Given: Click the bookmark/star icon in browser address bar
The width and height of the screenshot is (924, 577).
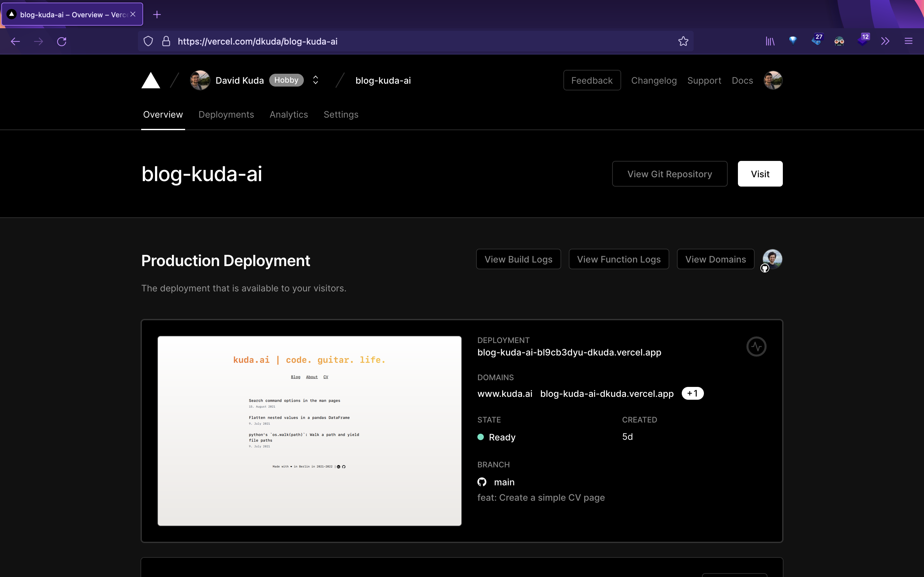Looking at the screenshot, I should 683,41.
